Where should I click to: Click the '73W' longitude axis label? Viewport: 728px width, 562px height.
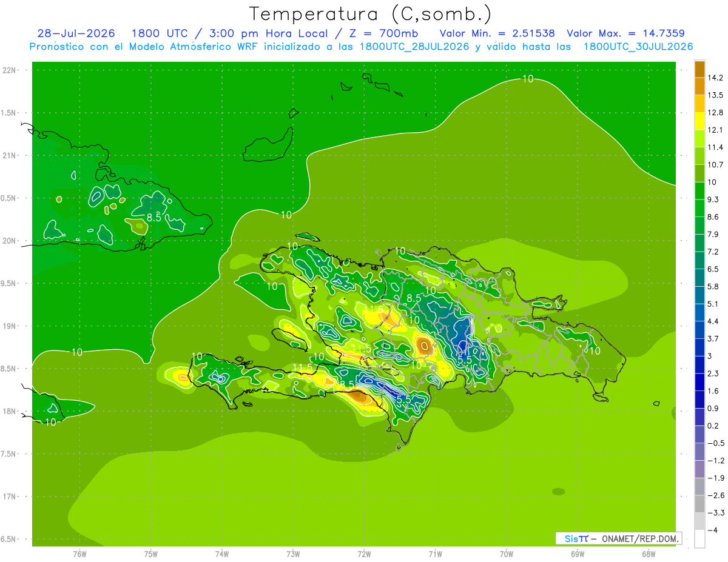click(x=293, y=554)
